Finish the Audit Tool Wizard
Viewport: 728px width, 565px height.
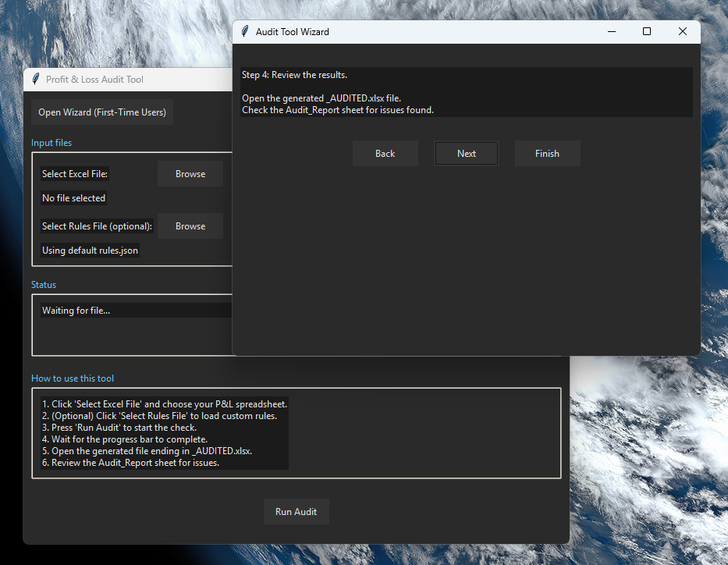point(548,154)
